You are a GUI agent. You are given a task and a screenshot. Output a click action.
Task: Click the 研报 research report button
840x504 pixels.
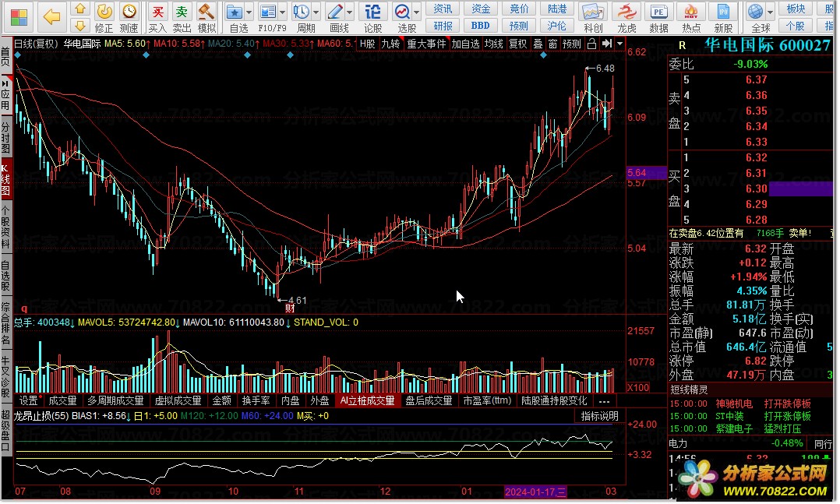(x=443, y=26)
